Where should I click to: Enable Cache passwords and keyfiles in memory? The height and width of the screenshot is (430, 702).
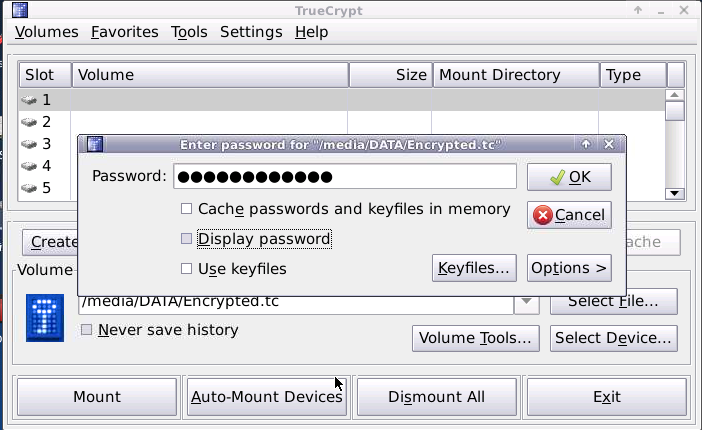pos(186,209)
